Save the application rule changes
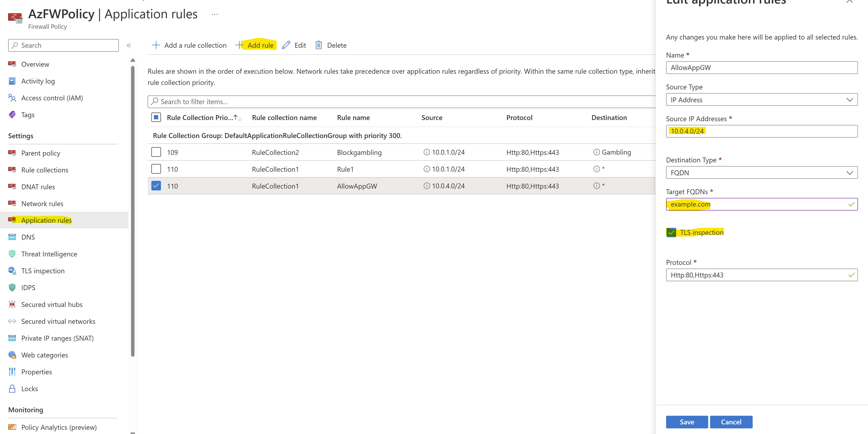Image resolution: width=868 pixels, height=434 pixels. coord(686,422)
